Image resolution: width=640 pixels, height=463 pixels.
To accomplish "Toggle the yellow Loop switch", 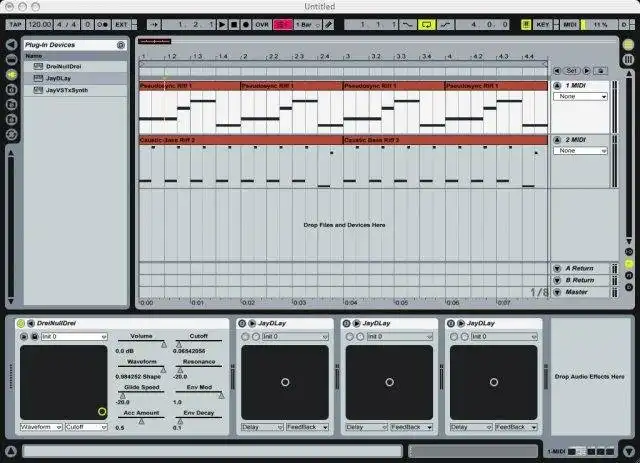I will (426, 24).
